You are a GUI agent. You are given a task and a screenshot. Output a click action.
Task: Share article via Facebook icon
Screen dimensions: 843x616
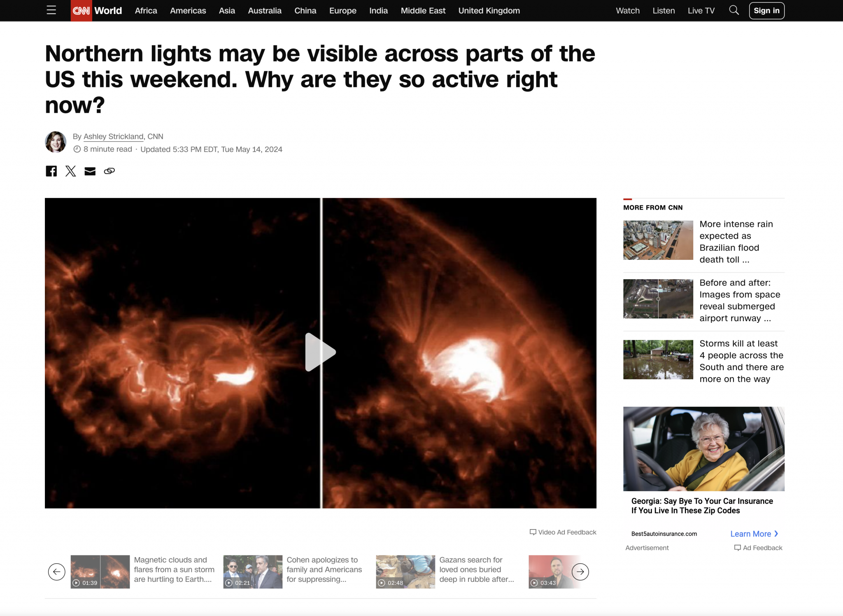coord(51,171)
